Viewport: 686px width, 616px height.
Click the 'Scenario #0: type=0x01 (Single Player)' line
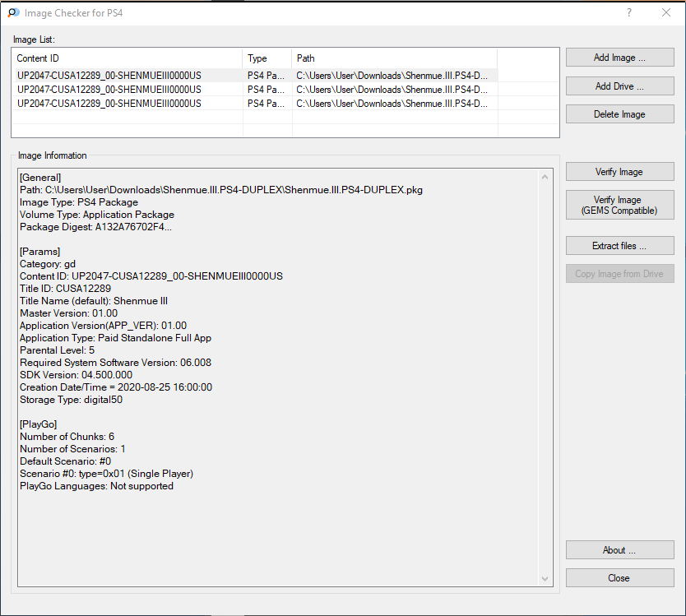pyautogui.click(x=106, y=474)
